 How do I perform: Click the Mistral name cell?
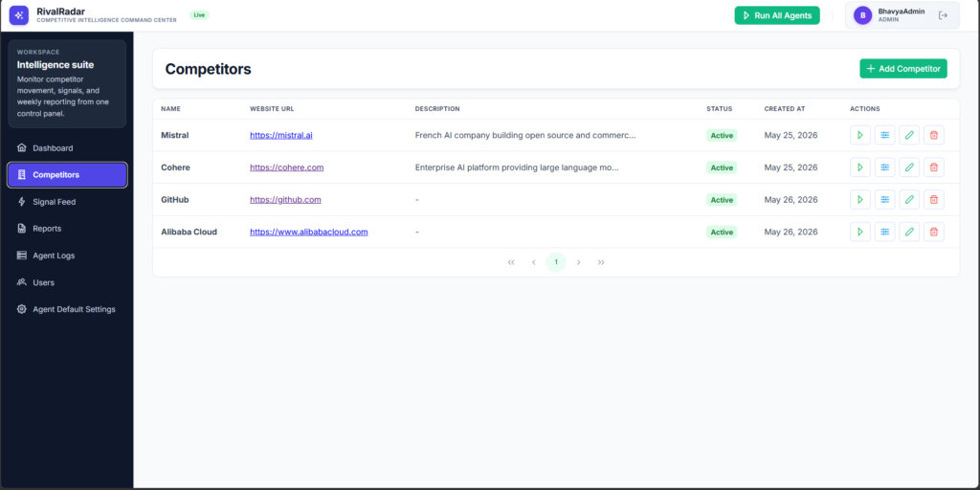coord(175,135)
